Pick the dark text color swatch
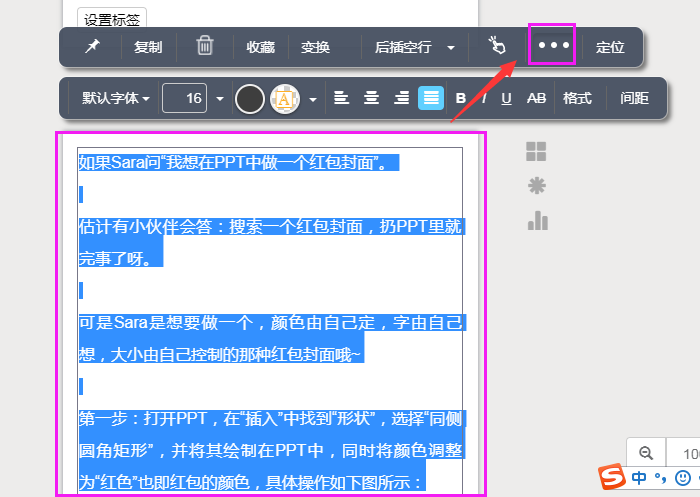700x497 pixels. pos(250,99)
